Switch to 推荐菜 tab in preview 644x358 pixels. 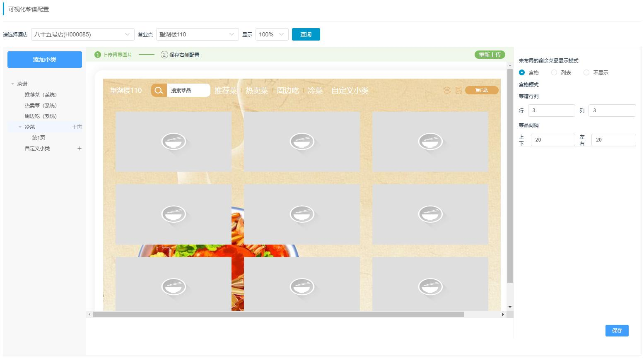point(226,90)
